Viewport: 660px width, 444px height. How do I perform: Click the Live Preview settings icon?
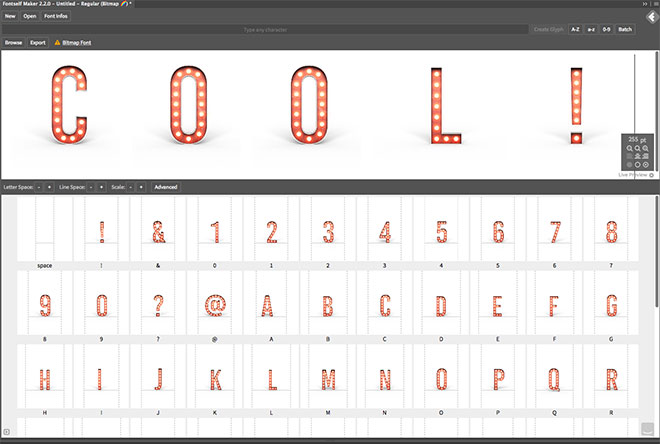coord(652,175)
